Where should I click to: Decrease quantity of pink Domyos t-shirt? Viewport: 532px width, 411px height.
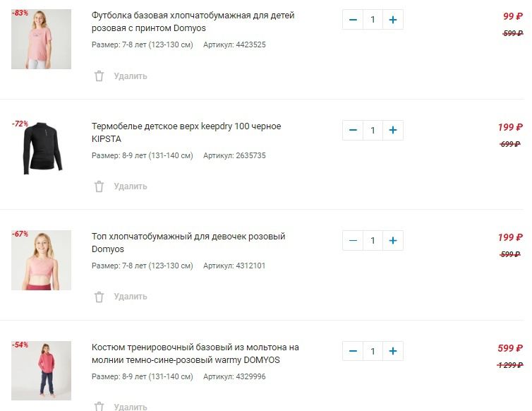(x=353, y=19)
